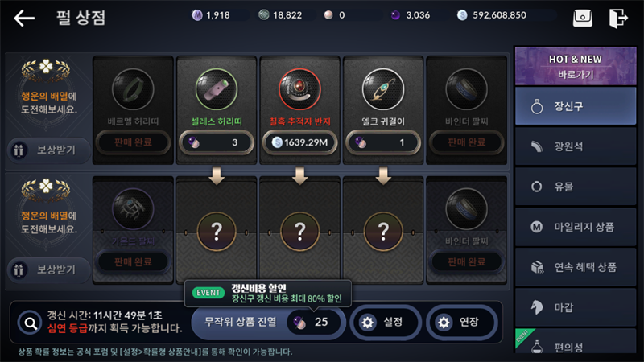This screenshot has width=644, height=362.
Task: Reveal the first question mark card
Action: coord(217,231)
